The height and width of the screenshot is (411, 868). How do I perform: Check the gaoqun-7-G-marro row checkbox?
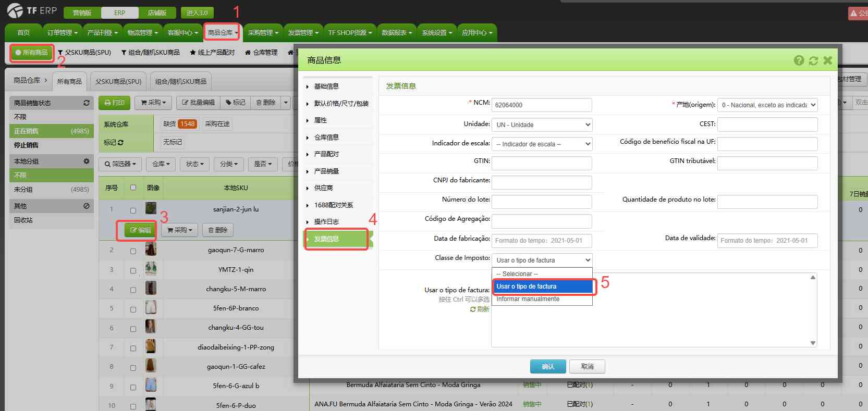coord(133,251)
